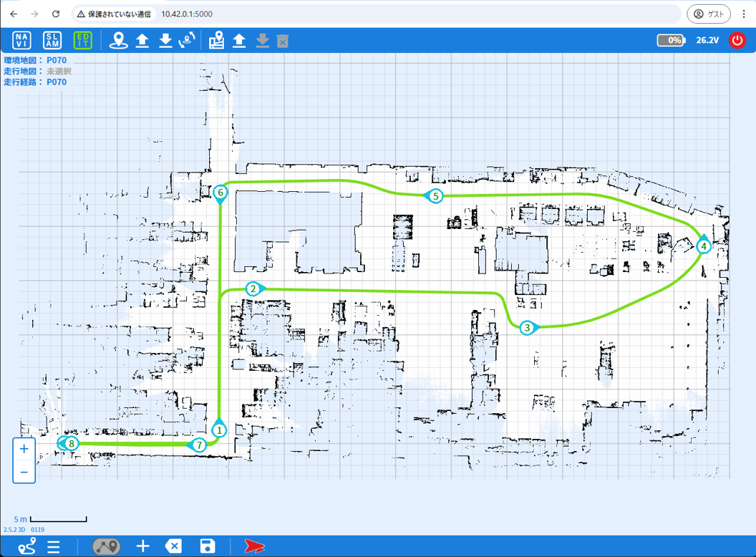Screen dimensions: 756x557
Task: Open the map with pin icon
Action: (x=216, y=41)
